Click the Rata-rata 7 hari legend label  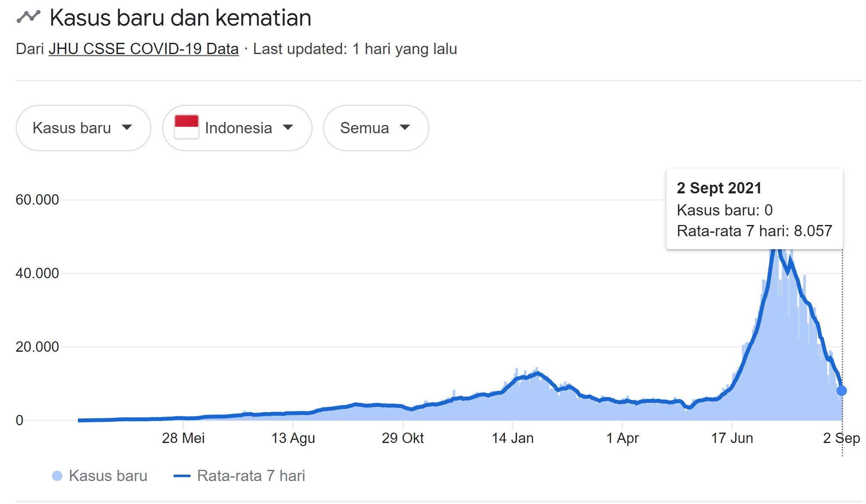[x=251, y=476]
